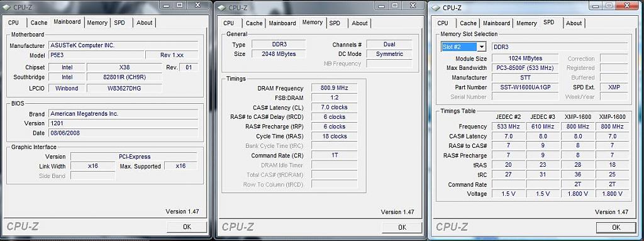The height and width of the screenshot is (241, 644).
Task: Click CPU-Z title icon of SPD window
Action: pyautogui.click(x=436, y=8)
